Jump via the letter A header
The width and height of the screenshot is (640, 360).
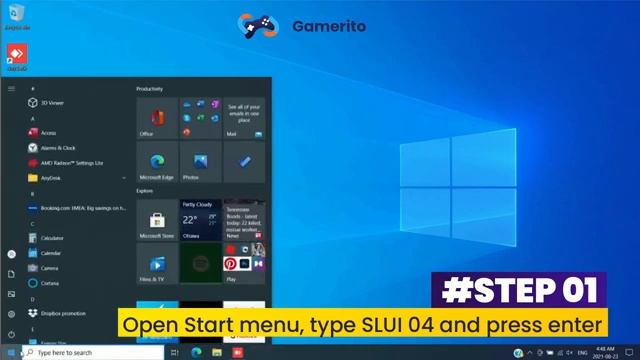[x=33, y=119]
